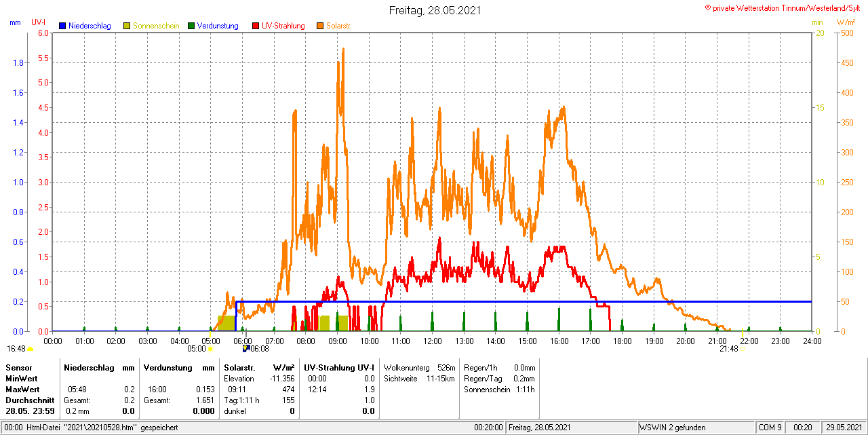This screenshot has width=868, height=435.
Task: Click the Solarstr. W/m² table header
Action: click(259, 367)
